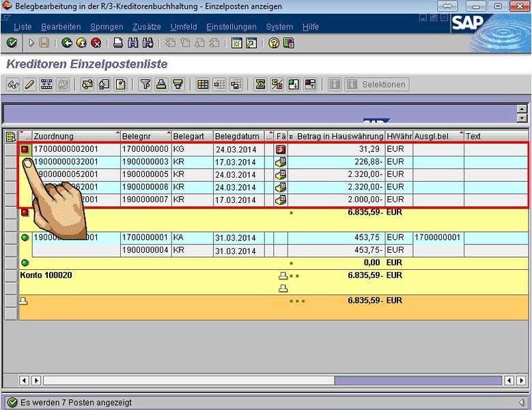This screenshot has width=532, height=410.
Task: Click the Change Document pencil icon
Action: [x=29, y=85]
